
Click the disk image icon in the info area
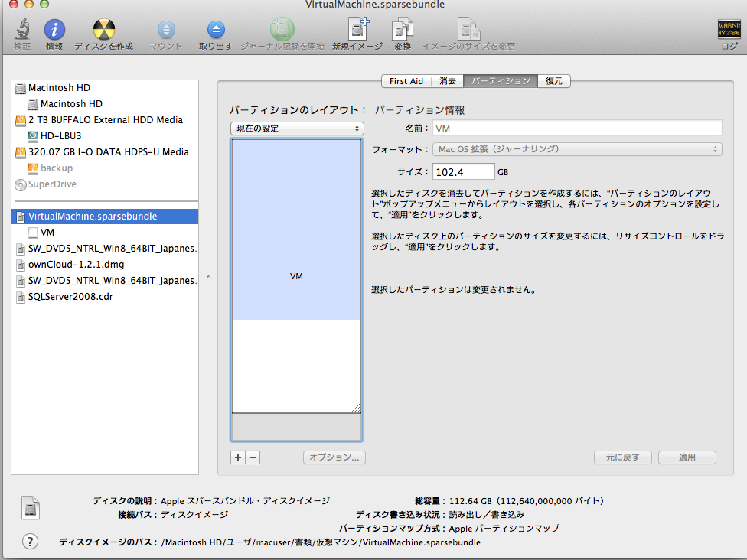[x=31, y=508]
